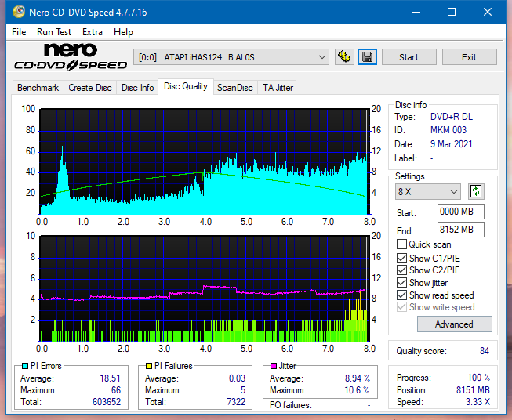The image size is (512, 420).
Task: Click the PO failures label
Action: click(291, 405)
